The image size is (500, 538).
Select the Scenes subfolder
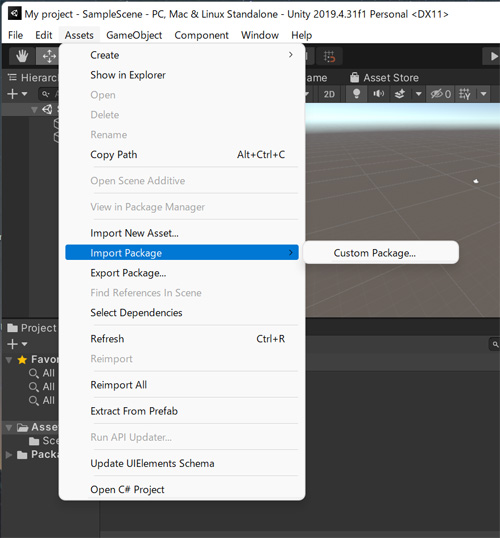[44, 441]
